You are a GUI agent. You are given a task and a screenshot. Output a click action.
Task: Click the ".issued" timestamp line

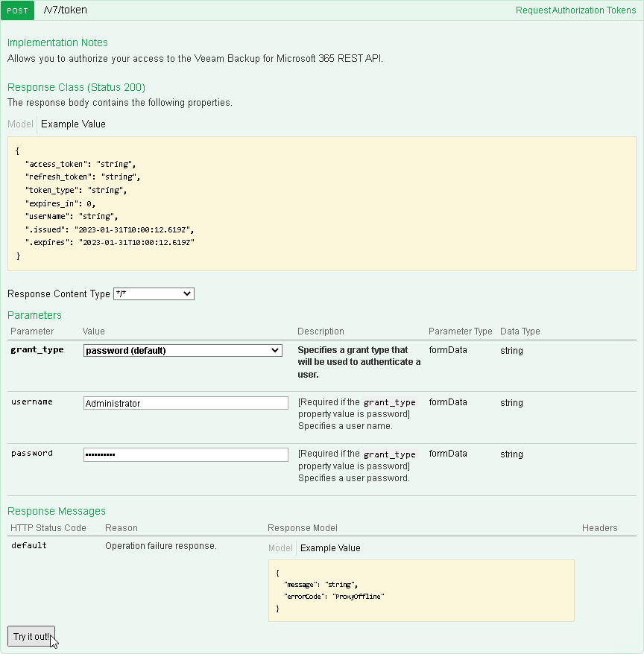(110, 229)
